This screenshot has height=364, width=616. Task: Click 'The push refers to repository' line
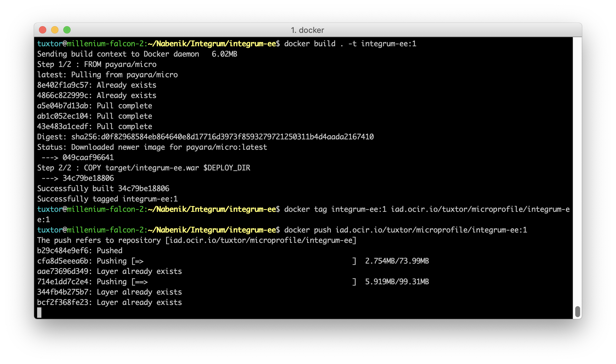pos(197,240)
